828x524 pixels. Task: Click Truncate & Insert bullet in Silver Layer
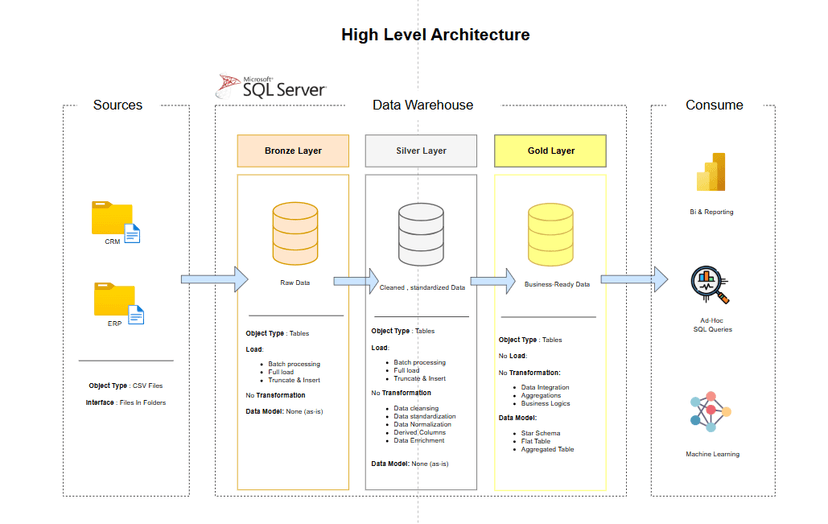tap(420, 378)
